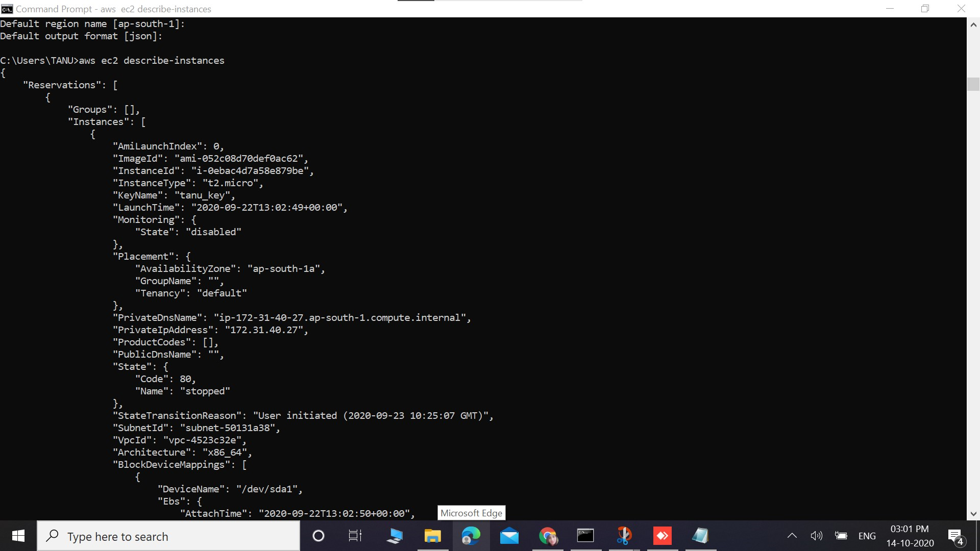
Task: Open the Notepad icon on taskbar
Action: coord(700,536)
